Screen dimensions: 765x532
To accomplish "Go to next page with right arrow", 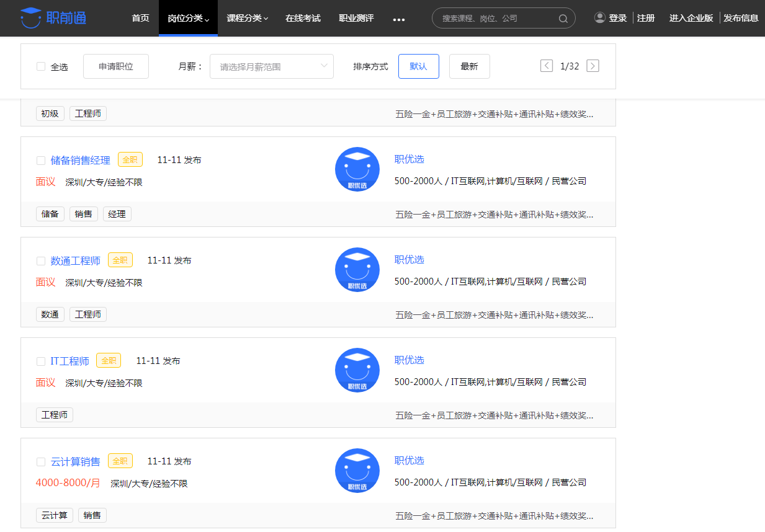I will tap(593, 65).
